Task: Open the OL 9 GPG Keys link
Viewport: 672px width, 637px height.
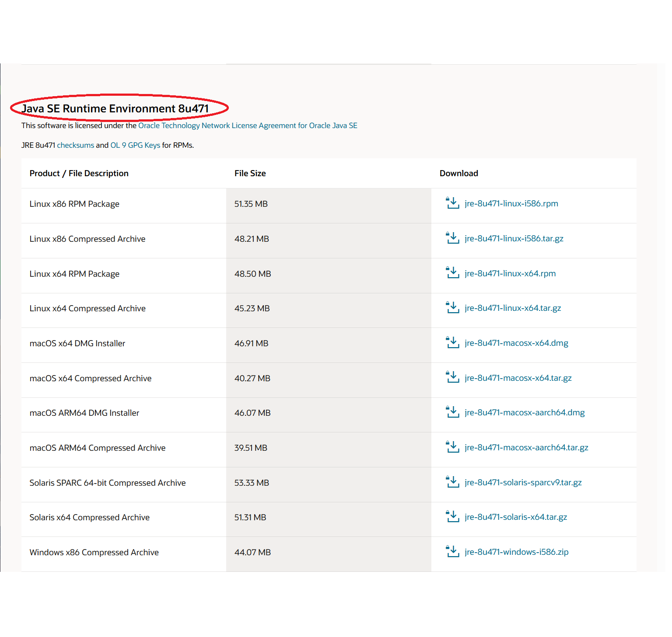Action: click(x=135, y=145)
